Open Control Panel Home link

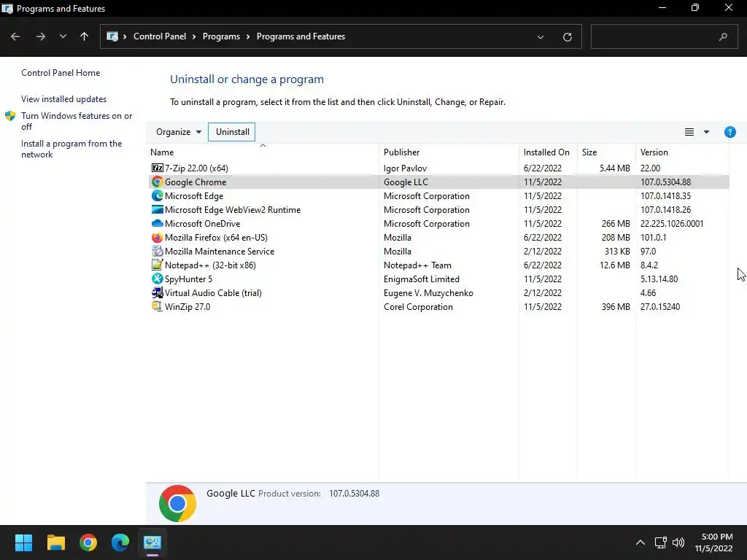61,73
